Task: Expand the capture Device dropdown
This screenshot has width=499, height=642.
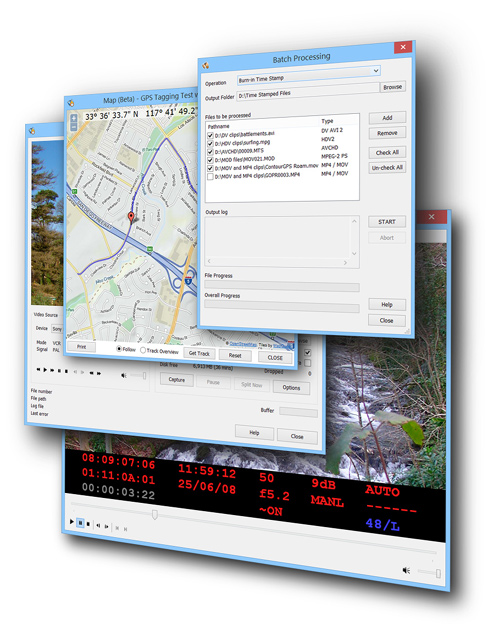Action: (x=56, y=329)
